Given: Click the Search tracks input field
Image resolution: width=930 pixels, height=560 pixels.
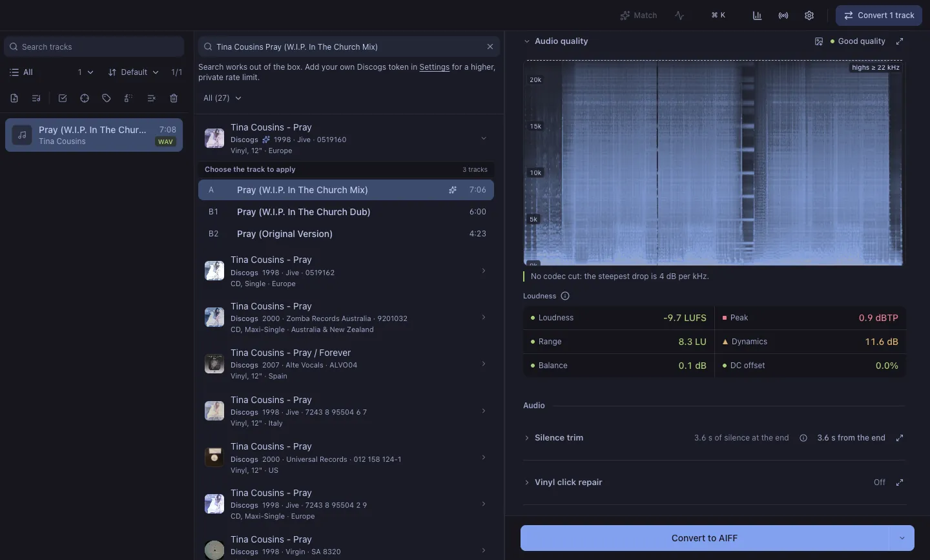Looking at the screenshot, I should 94,47.
